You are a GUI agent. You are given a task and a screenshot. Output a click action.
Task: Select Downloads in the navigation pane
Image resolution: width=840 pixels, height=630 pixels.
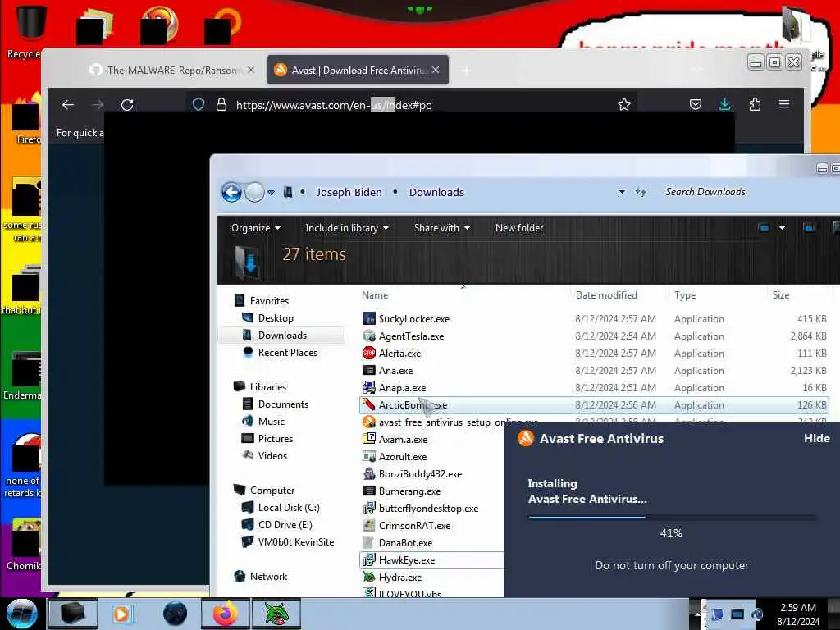coord(282,336)
